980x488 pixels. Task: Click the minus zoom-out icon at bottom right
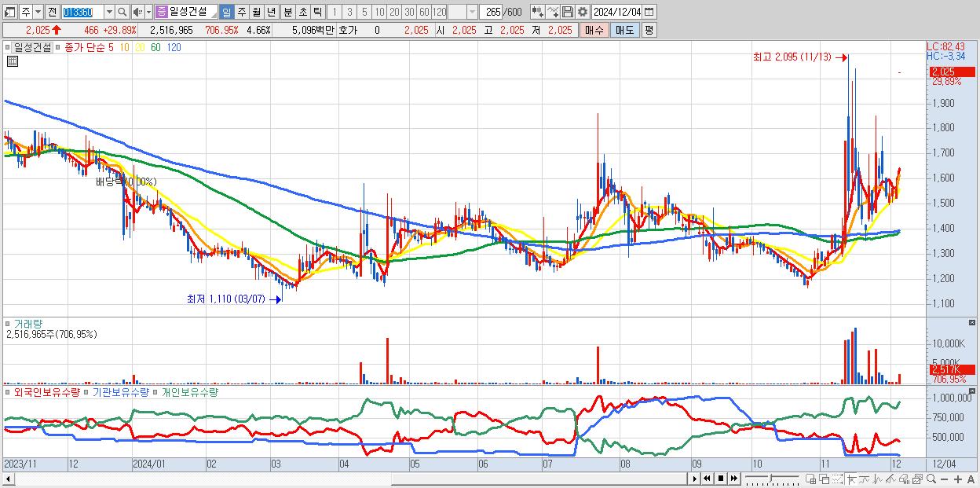coord(945,479)
